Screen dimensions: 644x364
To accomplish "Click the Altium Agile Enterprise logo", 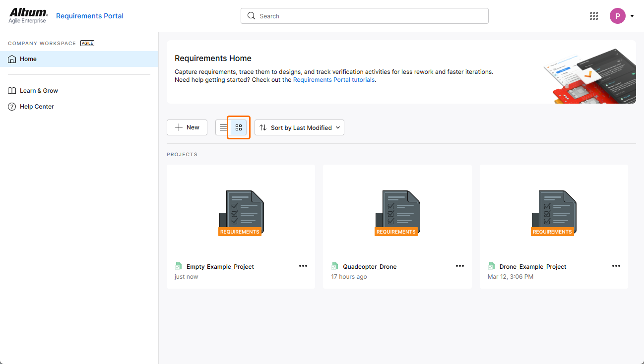I will click(28, 16).
